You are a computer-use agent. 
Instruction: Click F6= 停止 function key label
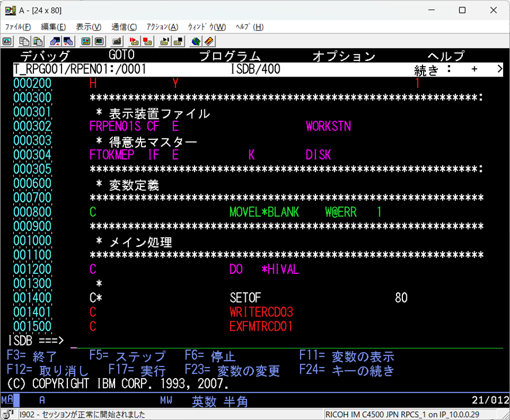[210, 356]
